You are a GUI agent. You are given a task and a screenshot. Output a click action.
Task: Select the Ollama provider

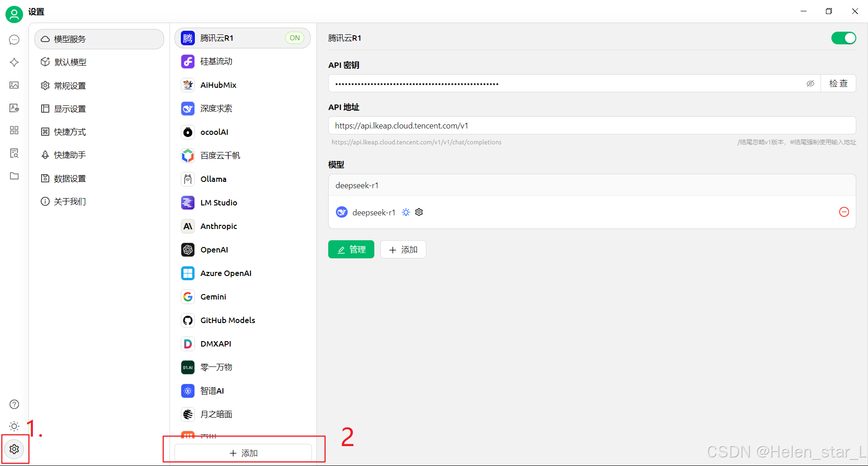242,179
